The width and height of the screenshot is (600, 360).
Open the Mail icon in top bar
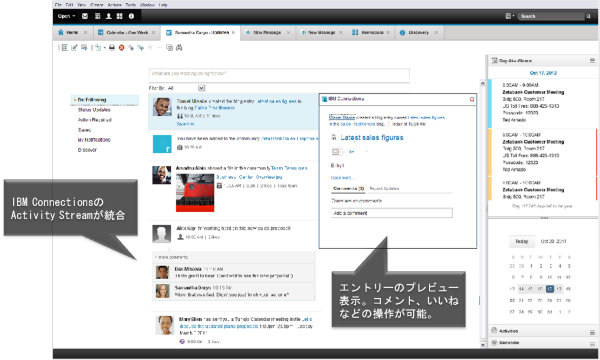85,16
